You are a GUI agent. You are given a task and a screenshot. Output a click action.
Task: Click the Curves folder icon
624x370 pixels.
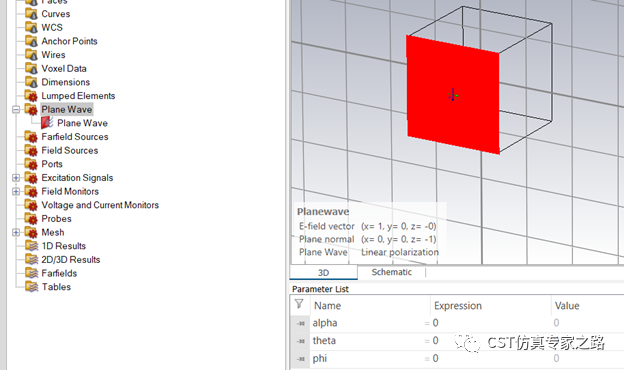[31, 14]
